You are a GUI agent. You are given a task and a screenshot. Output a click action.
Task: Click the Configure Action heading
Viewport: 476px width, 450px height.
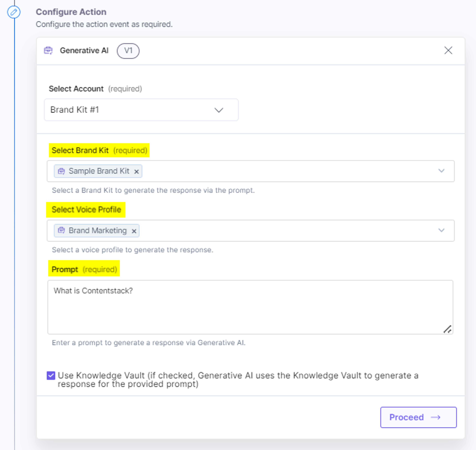(x=71, y=12)
